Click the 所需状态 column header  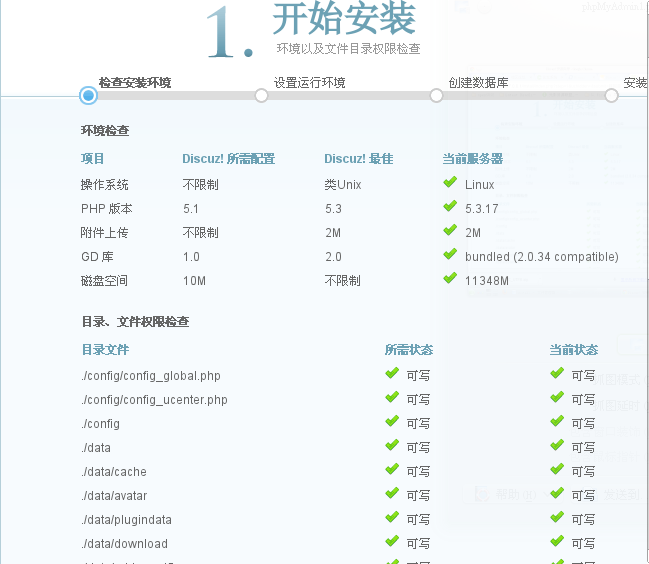(x=409, y=350)
